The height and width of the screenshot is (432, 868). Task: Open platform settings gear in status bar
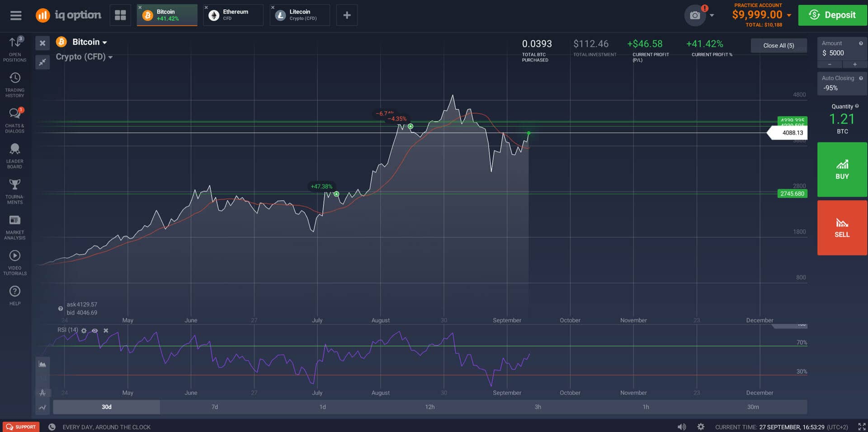tap(701, 427)
